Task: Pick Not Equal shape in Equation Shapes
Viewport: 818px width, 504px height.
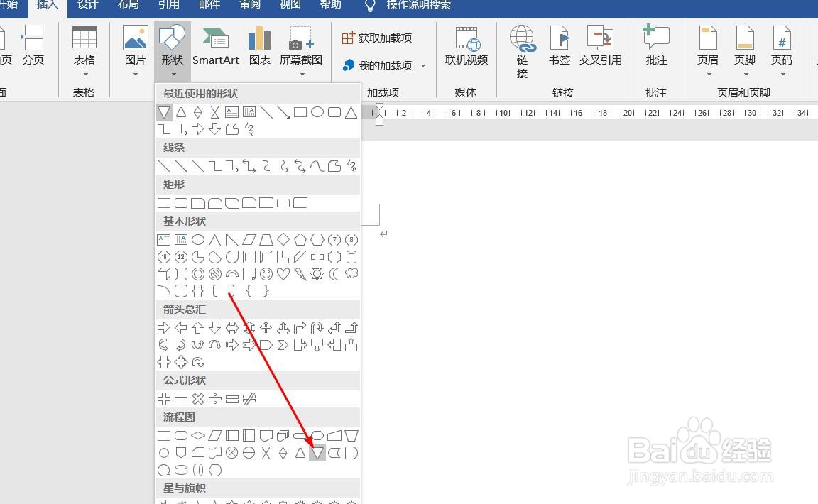Action: coord(249,399)
